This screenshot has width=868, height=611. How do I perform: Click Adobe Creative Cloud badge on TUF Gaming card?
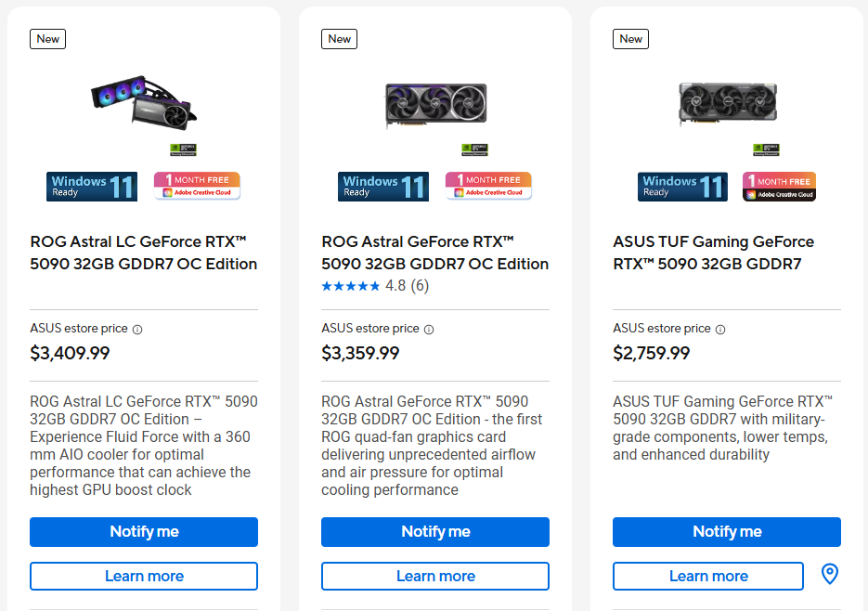click(x=779, y=187)
